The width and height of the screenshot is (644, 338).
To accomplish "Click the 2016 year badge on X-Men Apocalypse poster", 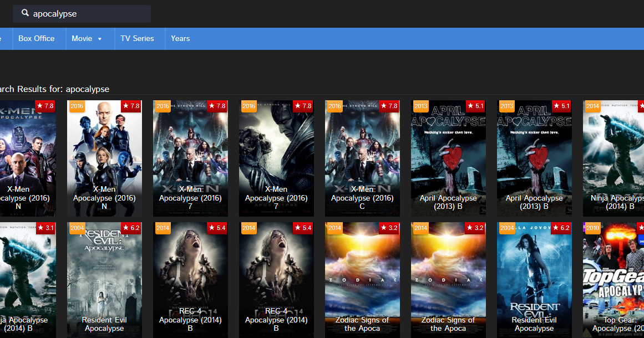I will (x=77, y=106).
